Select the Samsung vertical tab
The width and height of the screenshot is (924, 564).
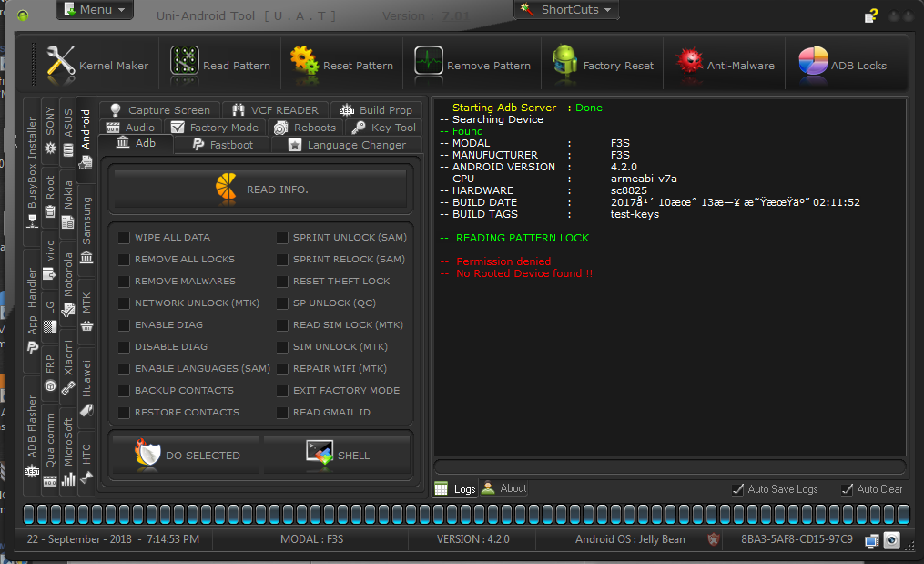(86, 229)
